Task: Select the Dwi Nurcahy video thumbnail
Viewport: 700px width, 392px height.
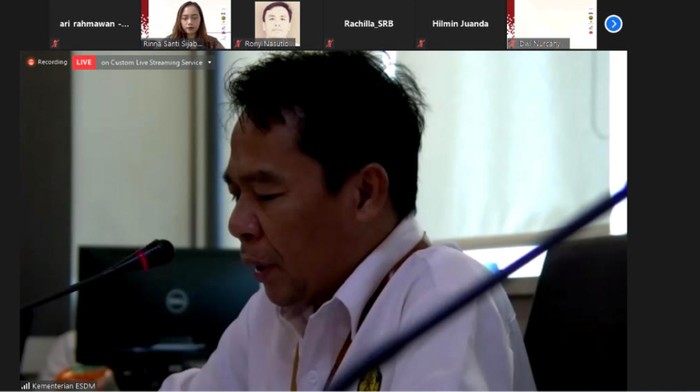Action: [x=552, y=24]
